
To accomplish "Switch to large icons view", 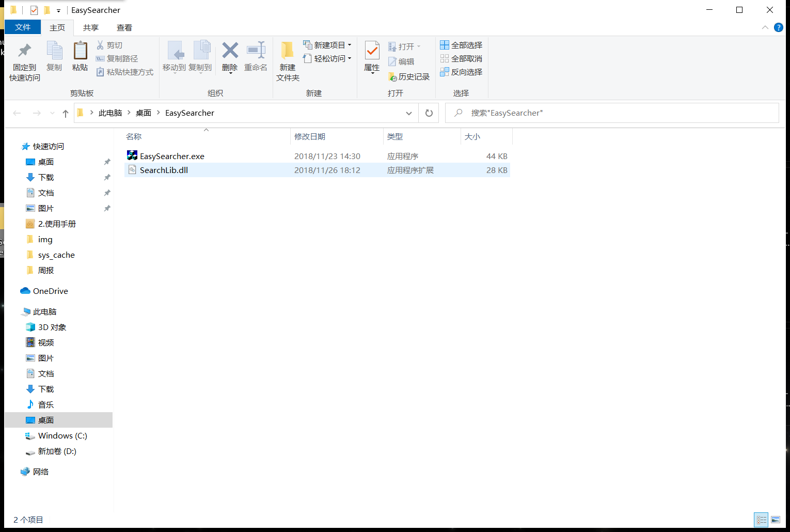I will click(776, 520).
